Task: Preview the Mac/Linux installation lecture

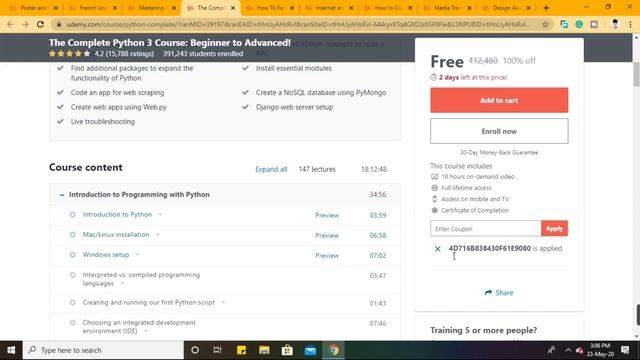Action: tap(327, 236)
